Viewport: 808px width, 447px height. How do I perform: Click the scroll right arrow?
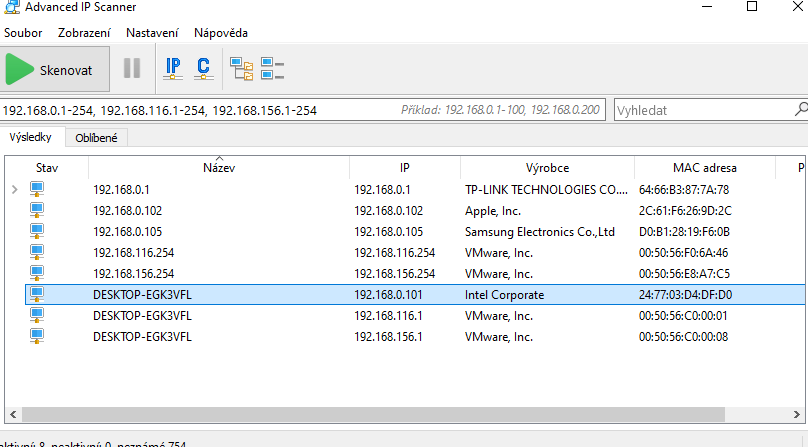[x=797, y=414]
